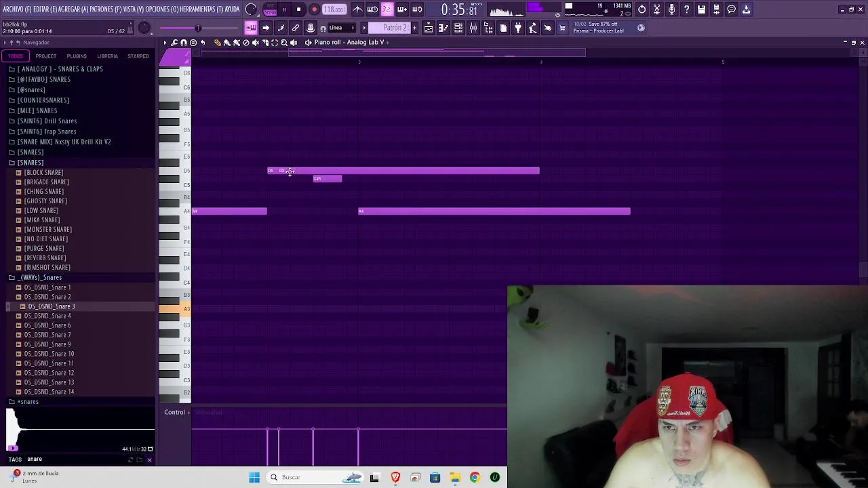
Task: Click the Control lane label below piano roll
Action: coord(174,412)
